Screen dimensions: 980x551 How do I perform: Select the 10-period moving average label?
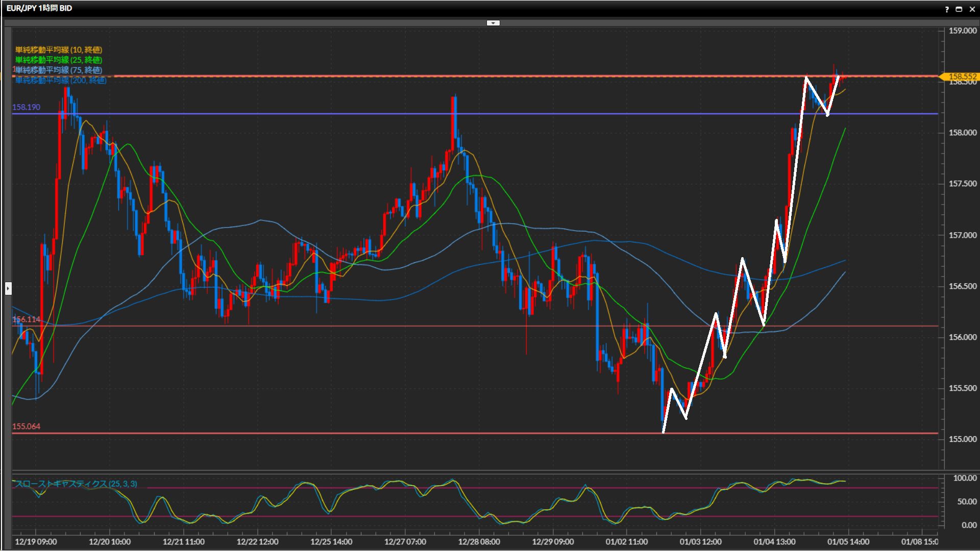59,50
